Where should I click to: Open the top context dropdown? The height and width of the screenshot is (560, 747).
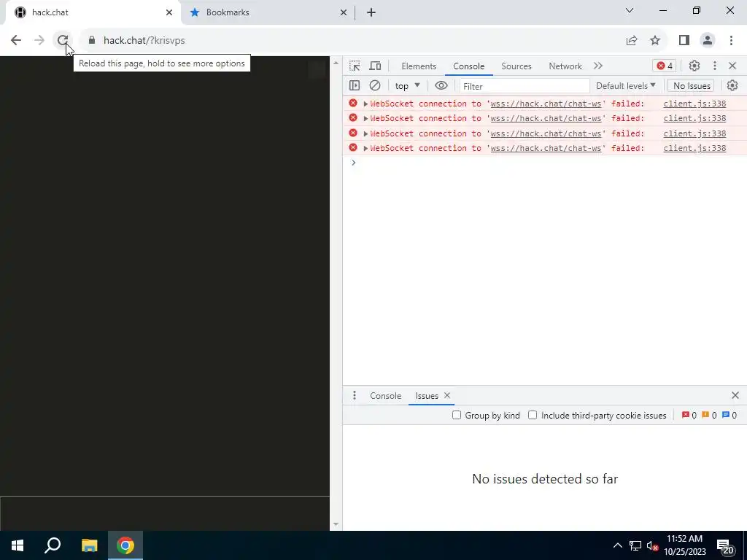[407, 86]
